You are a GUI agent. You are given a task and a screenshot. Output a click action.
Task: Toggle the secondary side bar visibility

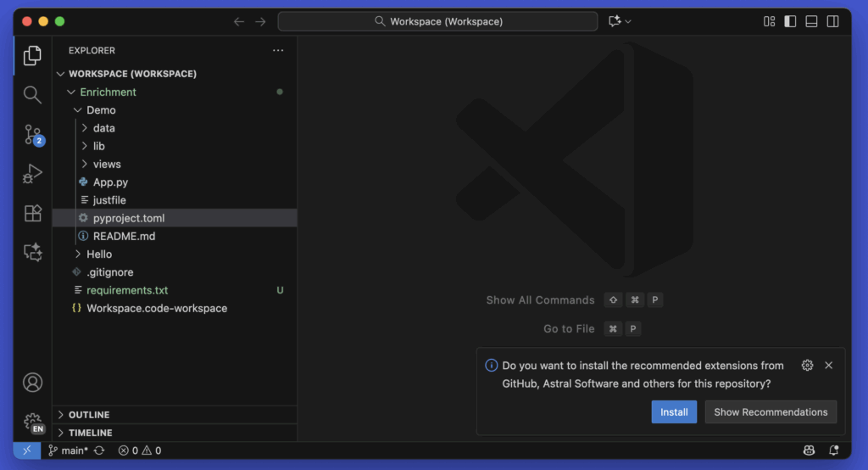(x=832, y=21)
